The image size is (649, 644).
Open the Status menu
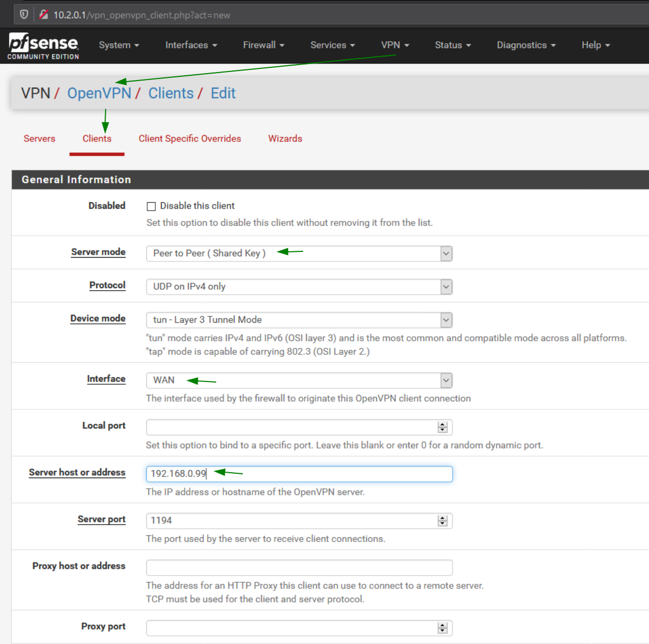click(453, 45)
